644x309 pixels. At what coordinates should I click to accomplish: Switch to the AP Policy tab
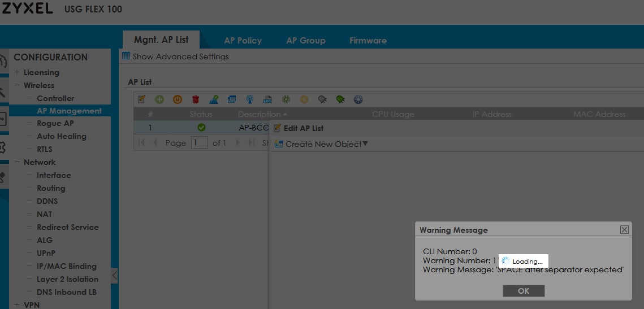pos(243,41)
